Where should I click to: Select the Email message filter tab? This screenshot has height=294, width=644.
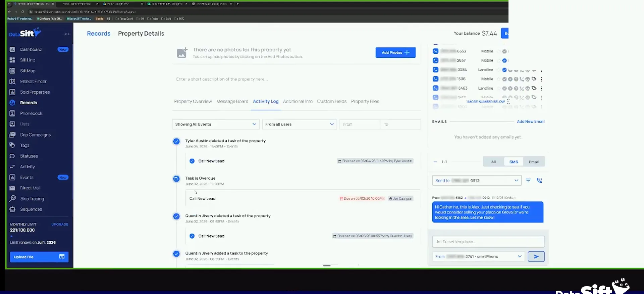(x=534, y=162)
